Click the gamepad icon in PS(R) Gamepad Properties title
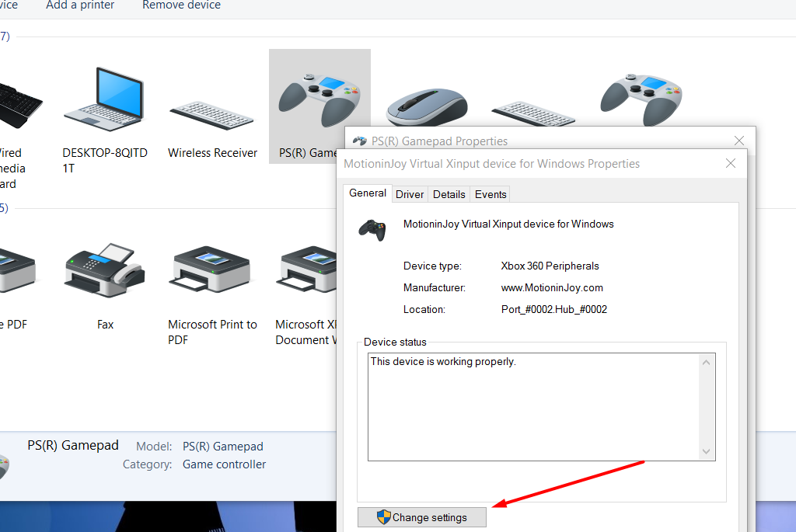 pos(360,141)
